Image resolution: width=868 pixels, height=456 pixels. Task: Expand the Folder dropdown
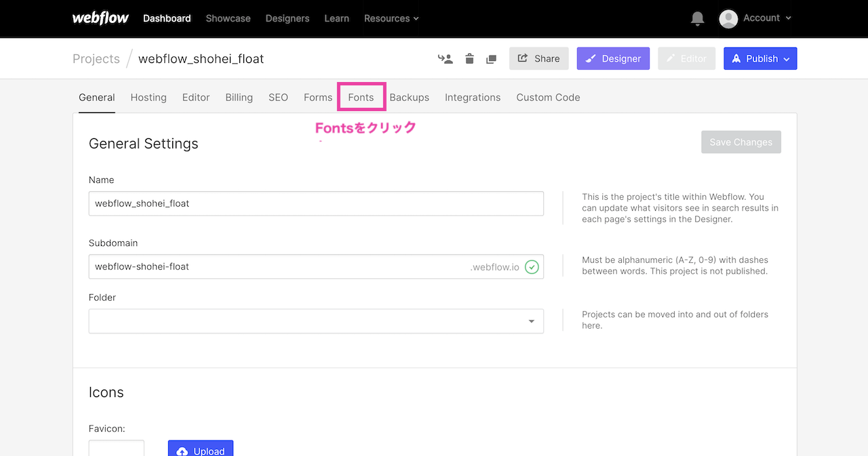tap(316, 321)
